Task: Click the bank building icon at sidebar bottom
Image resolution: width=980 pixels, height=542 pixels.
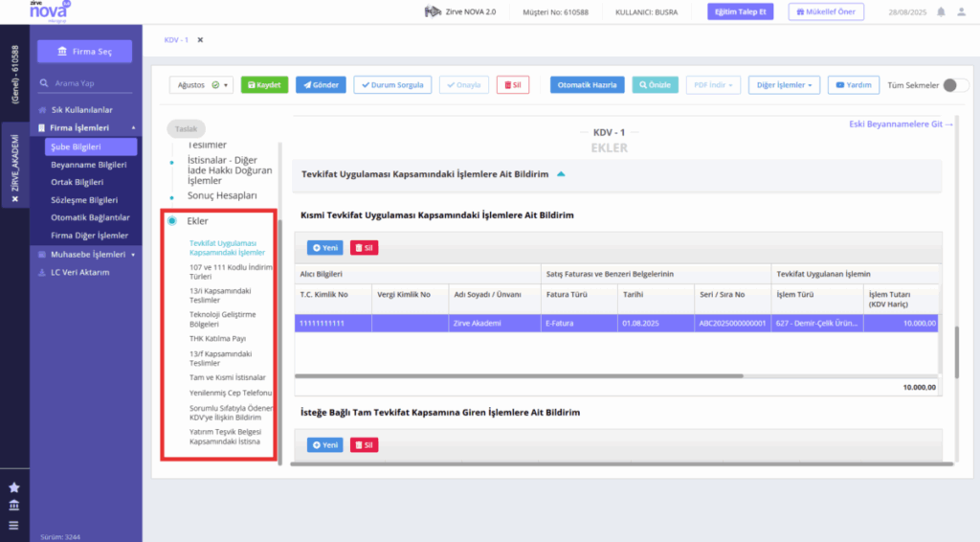Action: 13,505
